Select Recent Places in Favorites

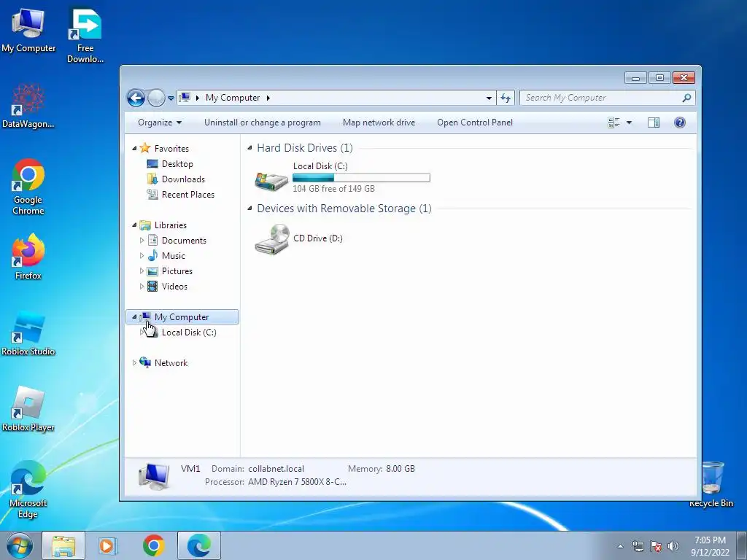click(187, 194)
